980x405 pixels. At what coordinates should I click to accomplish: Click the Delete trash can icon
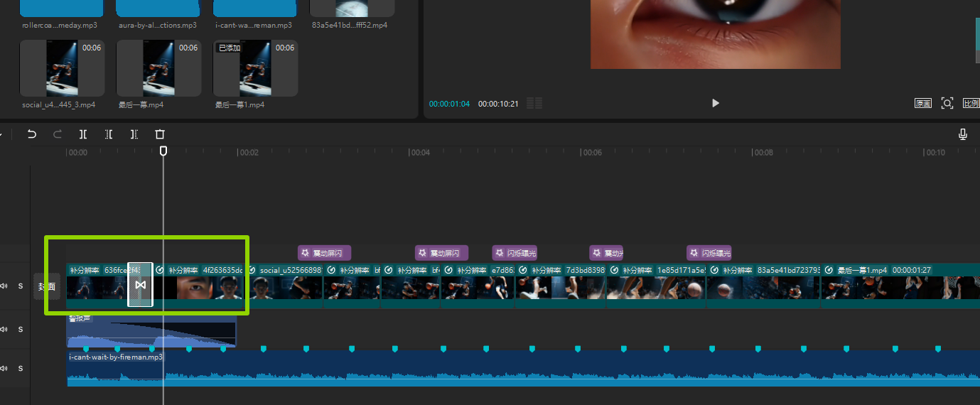click(x=160, y=134)
